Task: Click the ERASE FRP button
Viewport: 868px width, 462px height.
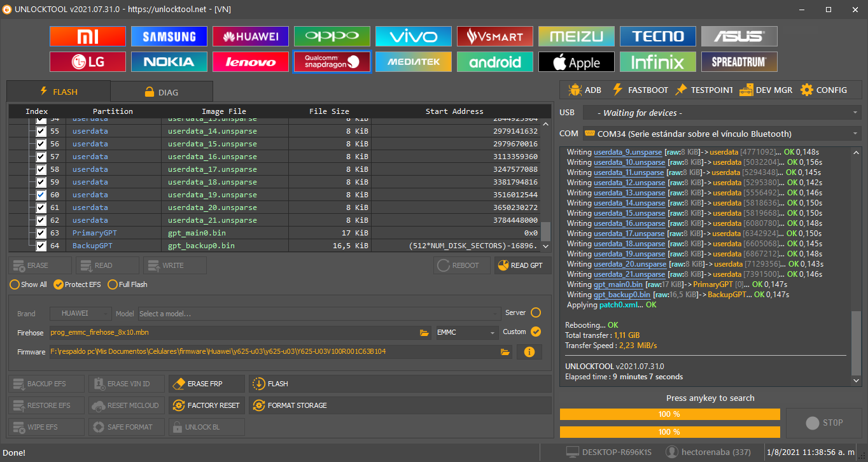Action: click(x=207, y=384)
